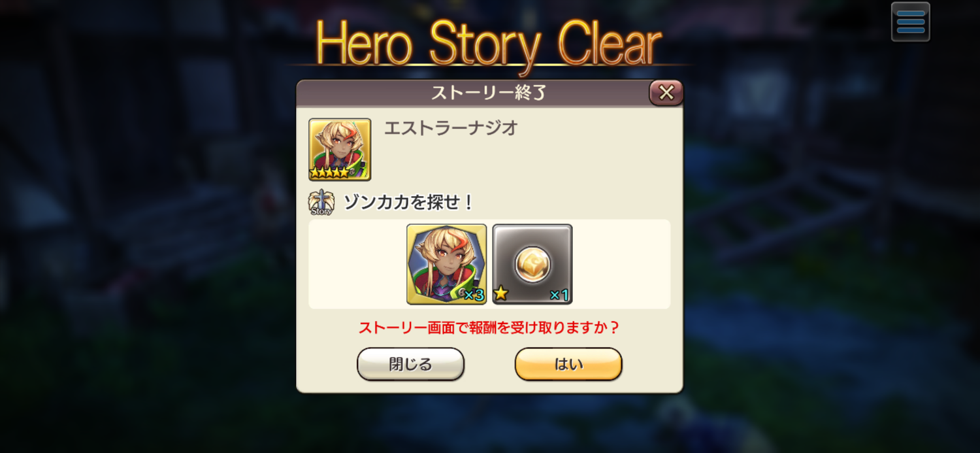Click the Story quest icon
This screenshot has height=453, width=980.
(321, 203)
